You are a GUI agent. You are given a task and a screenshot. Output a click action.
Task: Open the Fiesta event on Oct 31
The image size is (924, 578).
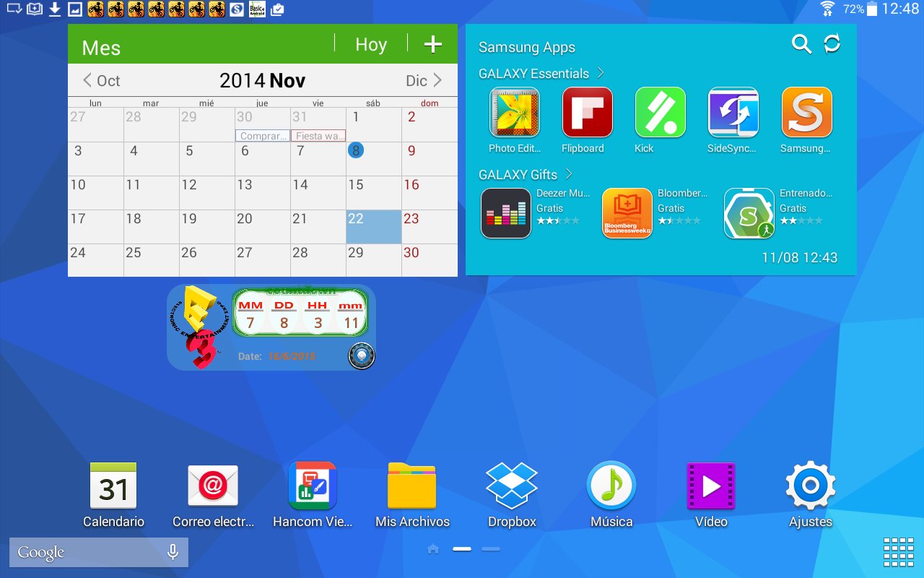pyautogui.click(x=318, y=136)
